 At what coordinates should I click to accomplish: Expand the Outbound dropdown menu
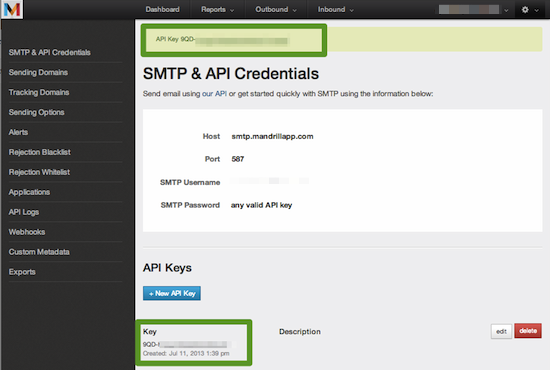(276, 9)
